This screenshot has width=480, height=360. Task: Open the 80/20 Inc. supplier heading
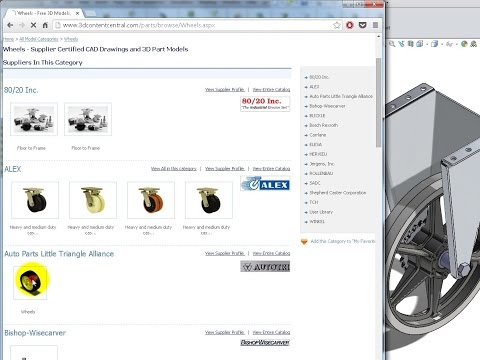(21, 90)
